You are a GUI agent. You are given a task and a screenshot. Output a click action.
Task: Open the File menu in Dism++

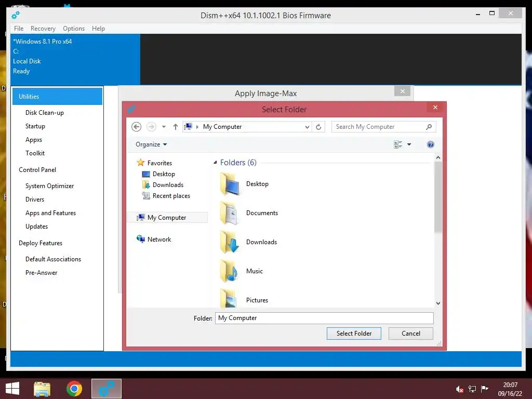[x=19, y=29]
